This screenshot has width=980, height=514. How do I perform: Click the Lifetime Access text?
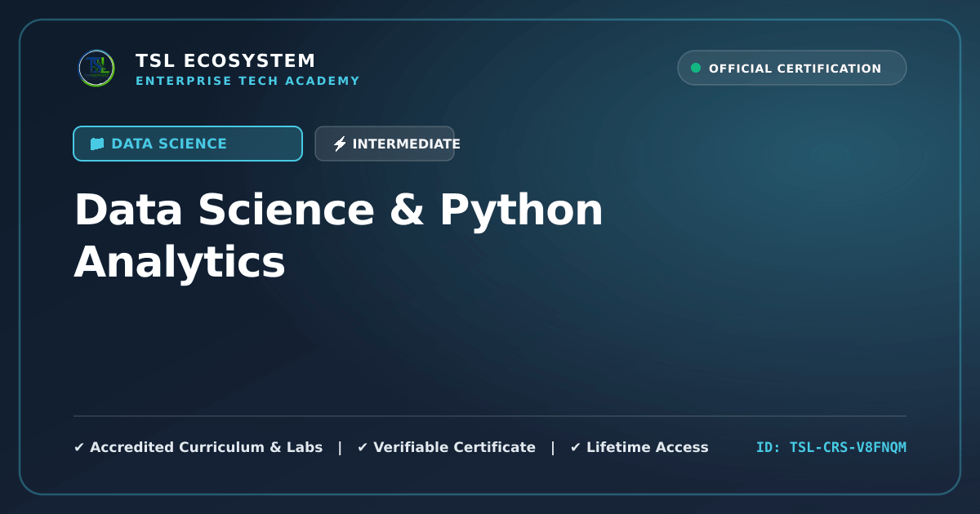[x=648, y=447]
